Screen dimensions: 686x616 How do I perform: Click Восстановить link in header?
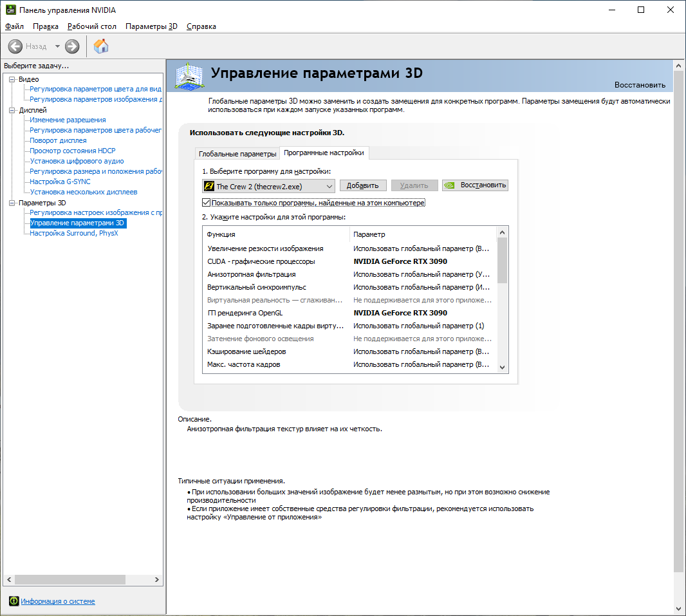(x=640, y=85)
